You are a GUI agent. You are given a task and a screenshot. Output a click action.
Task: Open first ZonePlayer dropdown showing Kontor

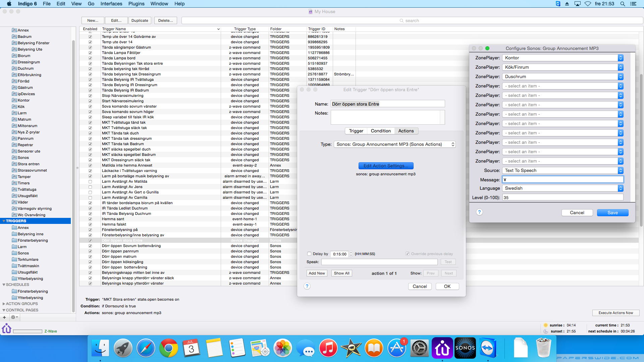click(x=562, y=58)
